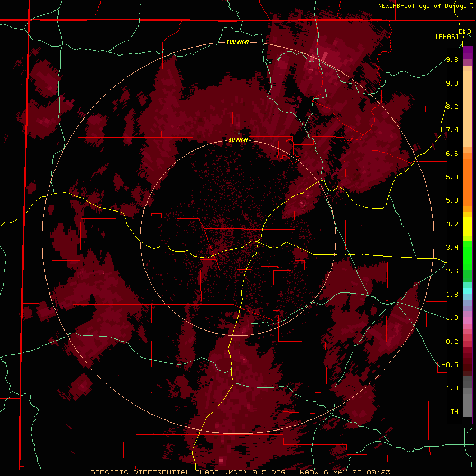476x476 pixels.
Task: Click the 8.2 scale value
Action: click(452, 106)
